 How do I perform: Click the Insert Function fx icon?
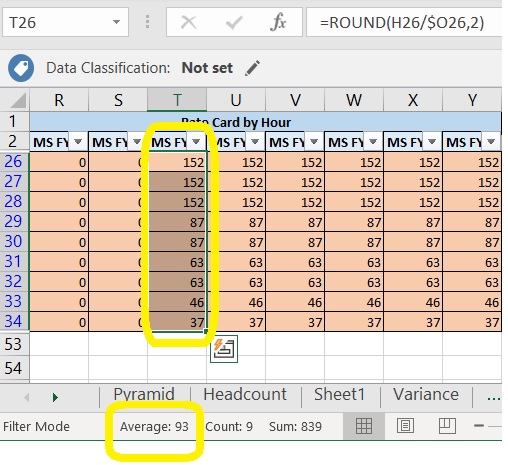[x=278, y=22]
